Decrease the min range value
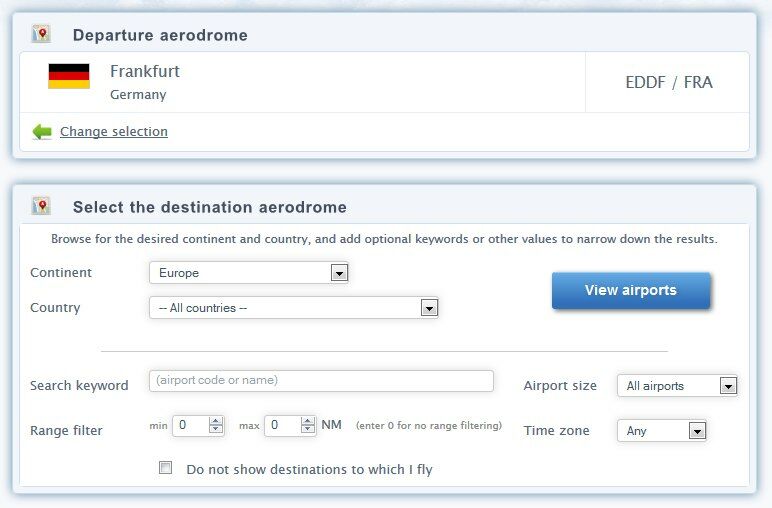772x508 pixels. 216,430
